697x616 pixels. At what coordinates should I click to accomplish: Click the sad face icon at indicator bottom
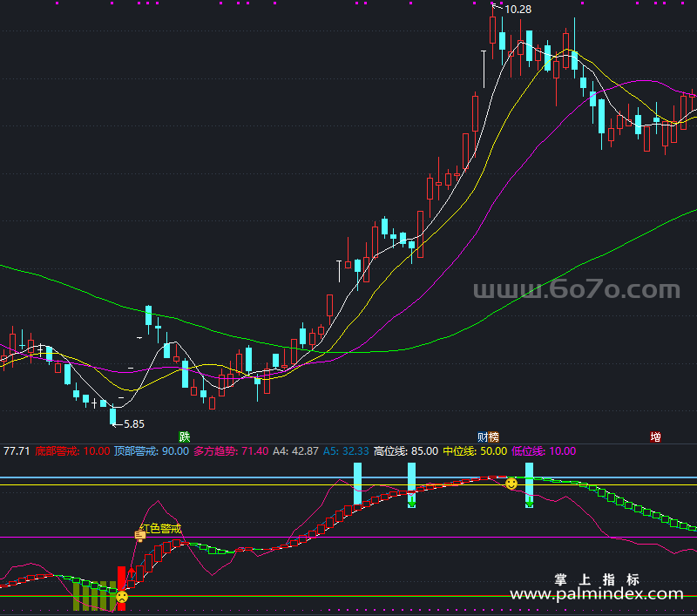[122, 597]
